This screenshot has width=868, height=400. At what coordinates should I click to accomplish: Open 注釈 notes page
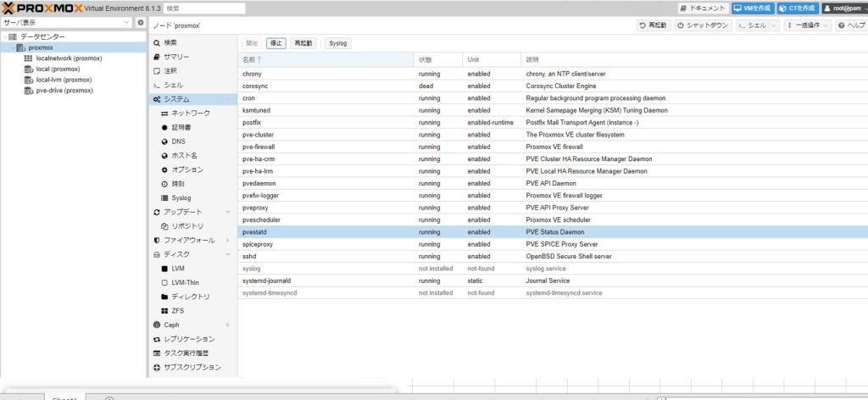(x=192, y=71)
